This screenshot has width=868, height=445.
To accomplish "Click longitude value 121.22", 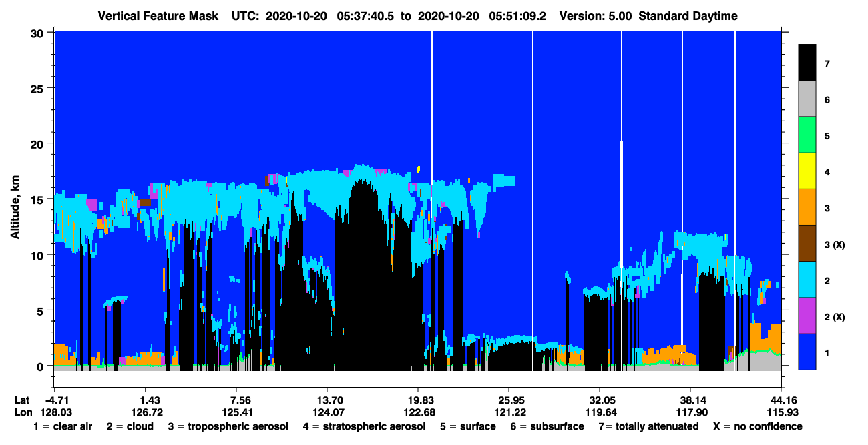I will 509,412.
